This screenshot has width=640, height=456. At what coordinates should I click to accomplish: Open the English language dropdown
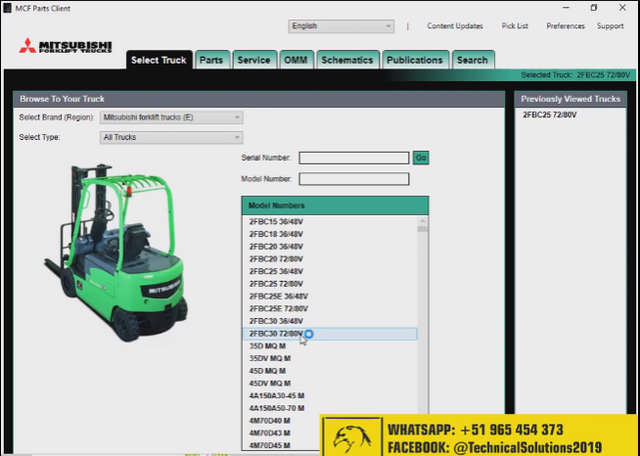click(340, 26)
